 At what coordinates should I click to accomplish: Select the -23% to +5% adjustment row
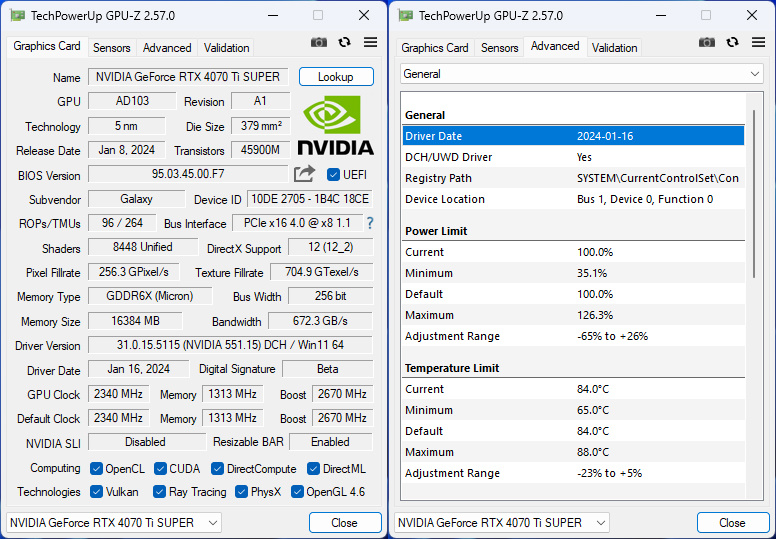[573, 473]
